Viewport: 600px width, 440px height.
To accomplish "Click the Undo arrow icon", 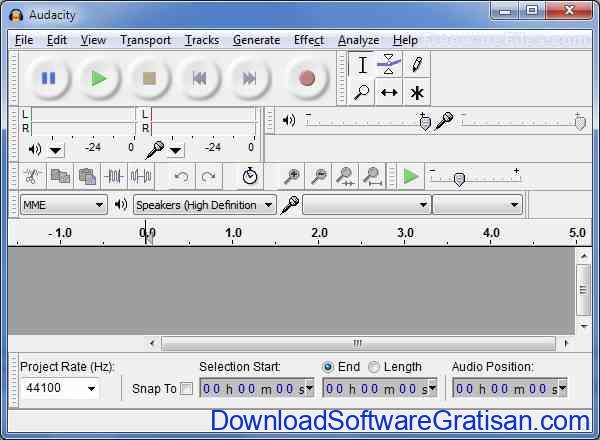I will click(x=181, y=176).
